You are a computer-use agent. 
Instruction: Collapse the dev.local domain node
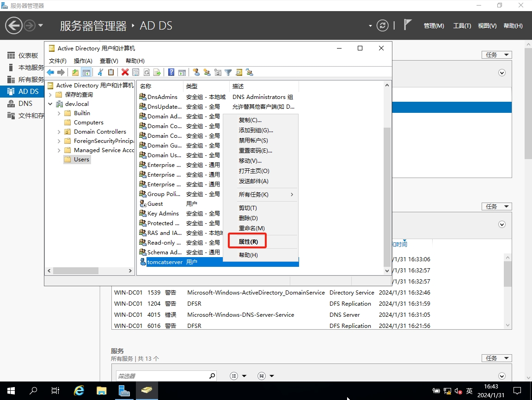coord(50,104)
